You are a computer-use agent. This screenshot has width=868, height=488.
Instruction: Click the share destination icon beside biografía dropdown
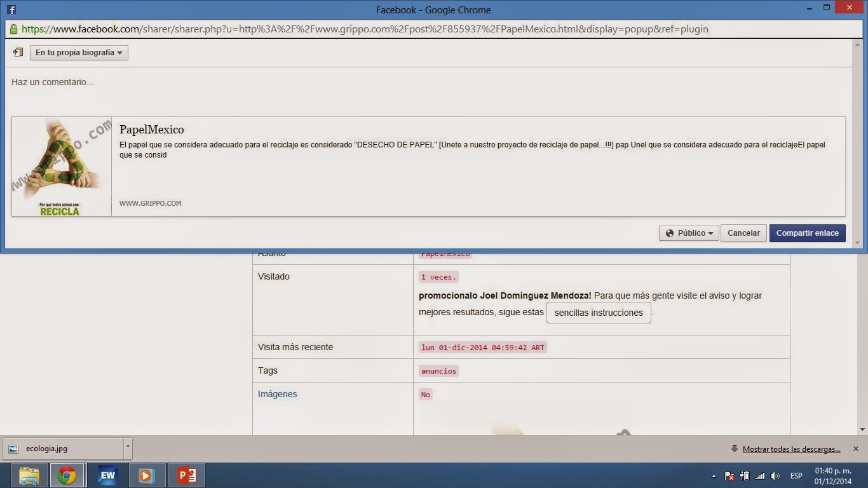click(x=18, y=53)
